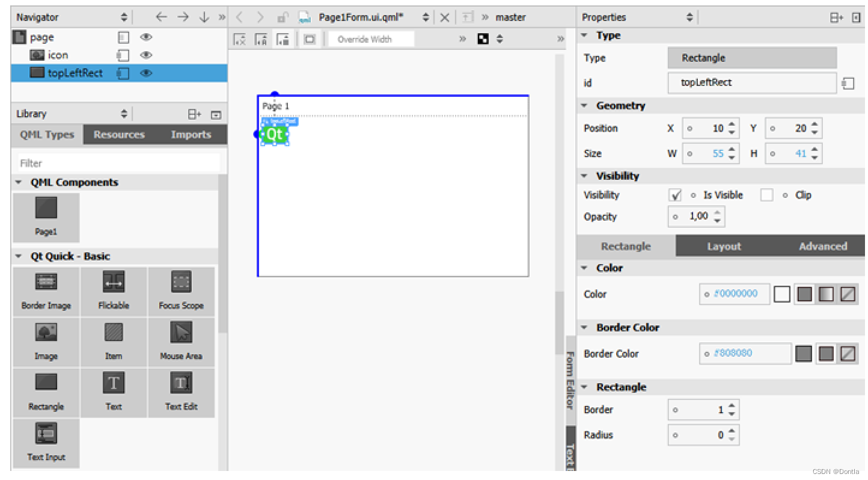The image size is (868, 480).
Task: Click the Navigator forward arrow
Action: click(183, 17)
